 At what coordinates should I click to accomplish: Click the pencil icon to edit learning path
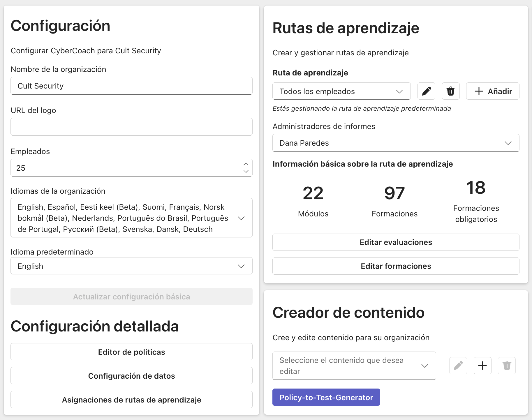[x=426, y=91]
